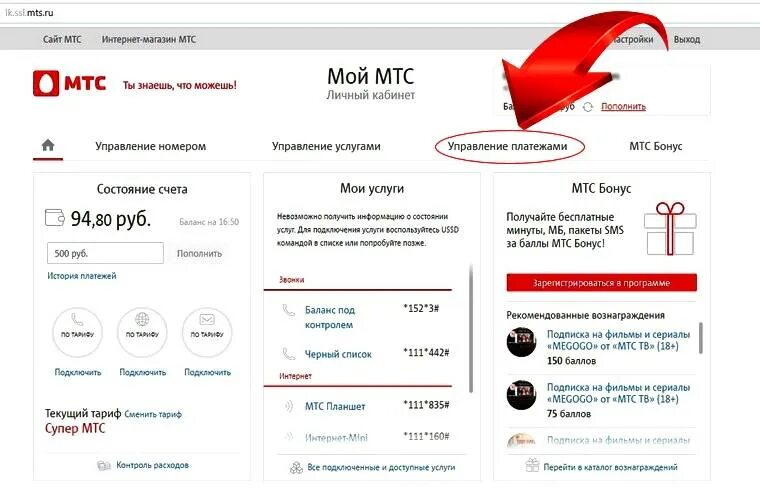760x488 pixels.
Task: Click the phone icon next to Черный список
Action: pos(288,354)
